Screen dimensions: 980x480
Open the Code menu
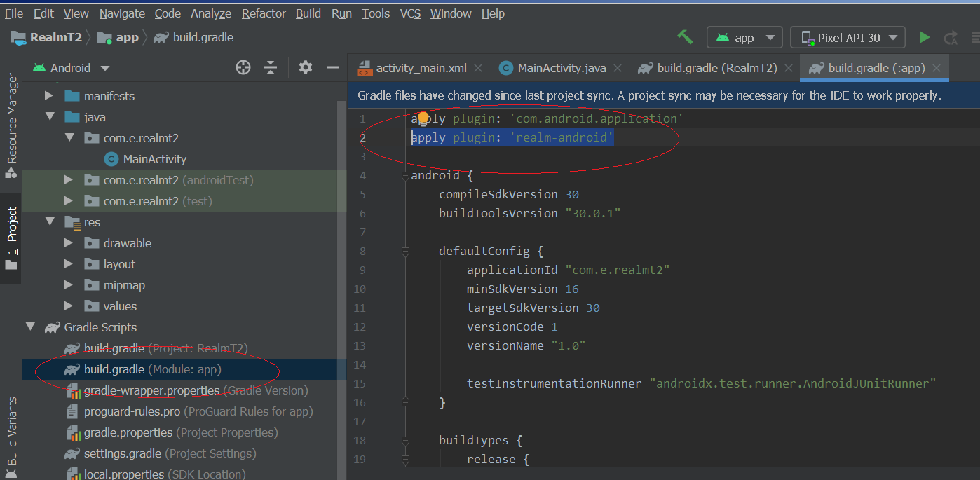tap(168, 13)
